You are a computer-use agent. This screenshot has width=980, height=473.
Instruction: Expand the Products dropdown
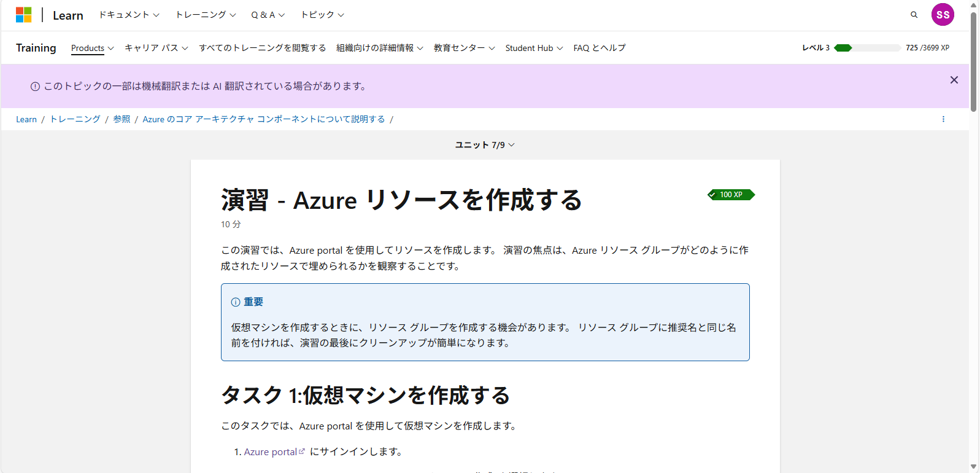[x=92, y=48]
